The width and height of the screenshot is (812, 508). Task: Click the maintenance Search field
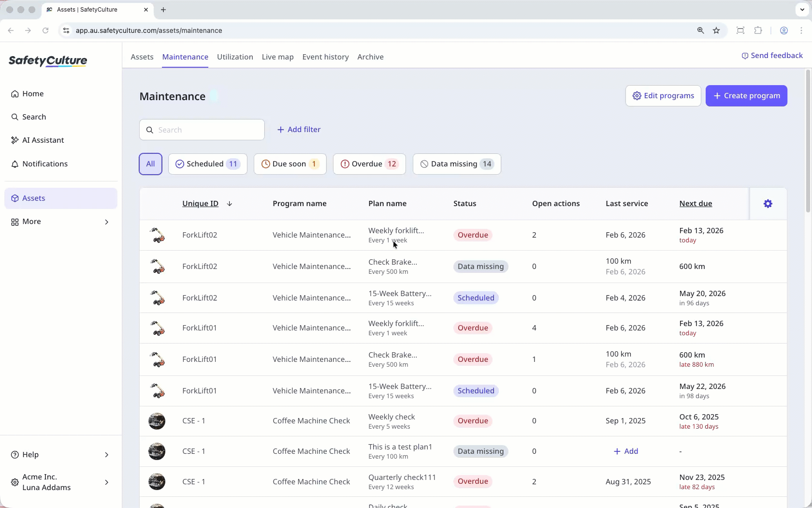[202, 130]
